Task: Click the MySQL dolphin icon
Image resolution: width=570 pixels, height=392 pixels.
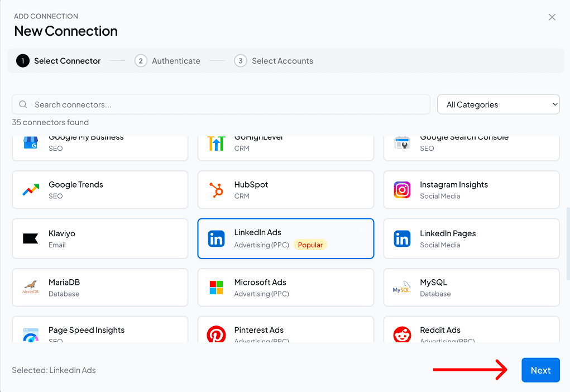Action: pyautogui.click(x=402, y=287)
